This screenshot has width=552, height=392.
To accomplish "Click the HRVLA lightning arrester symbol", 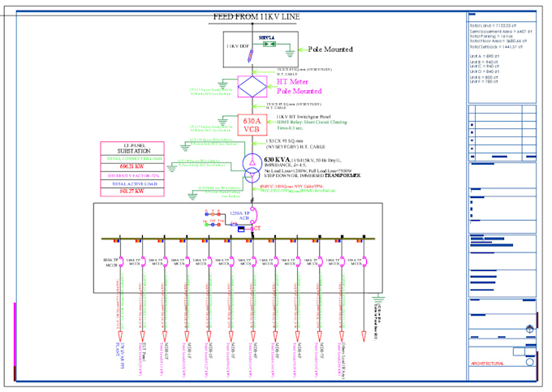I will click(x=270, y=44).
